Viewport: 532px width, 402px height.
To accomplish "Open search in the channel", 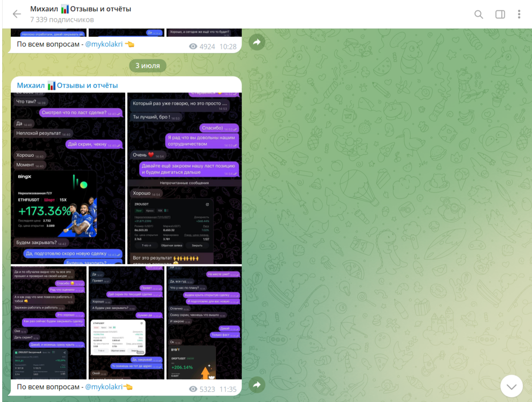I will pos(479,14).
